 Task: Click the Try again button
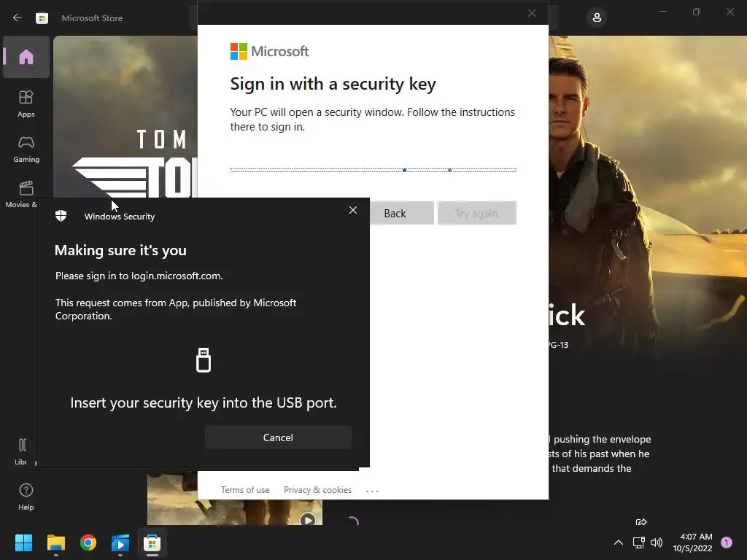point(477,214)
